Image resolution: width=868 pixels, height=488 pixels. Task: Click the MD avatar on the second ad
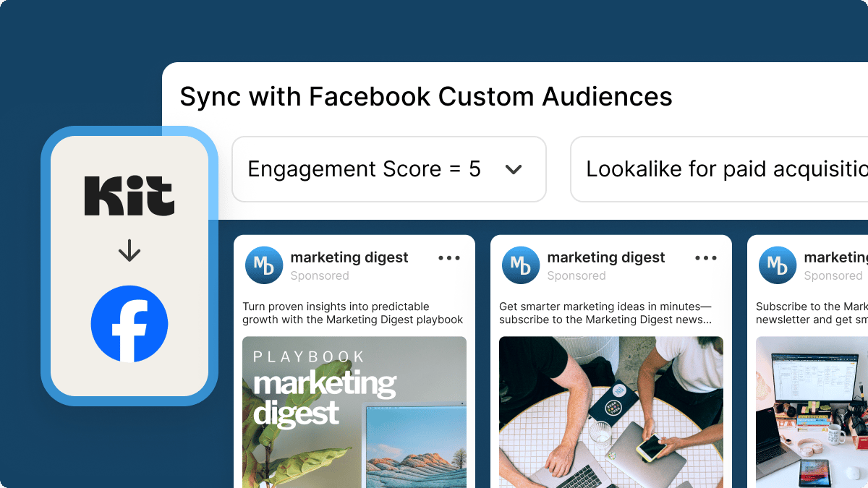(x=521, y=265)
